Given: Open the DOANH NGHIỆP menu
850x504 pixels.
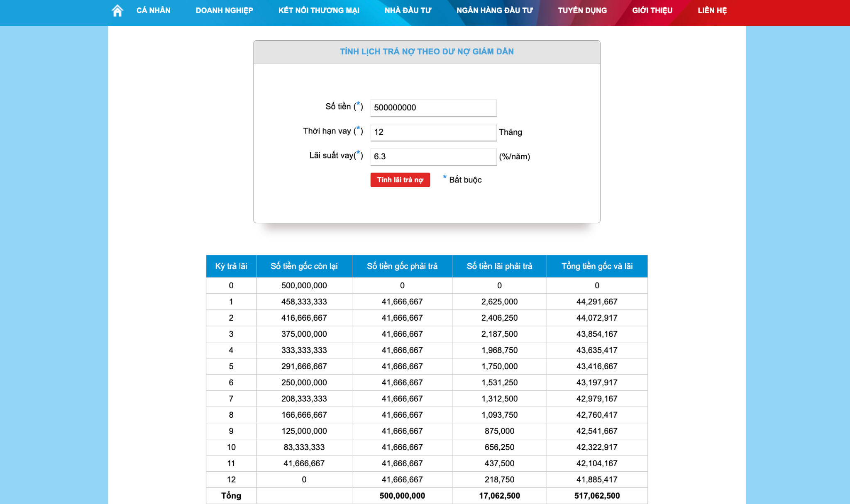Looking at the screenshot, I should tap(224, 10).
